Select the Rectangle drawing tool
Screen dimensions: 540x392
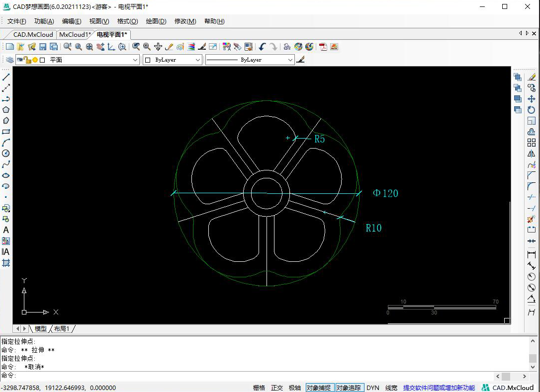coord(6,132)
